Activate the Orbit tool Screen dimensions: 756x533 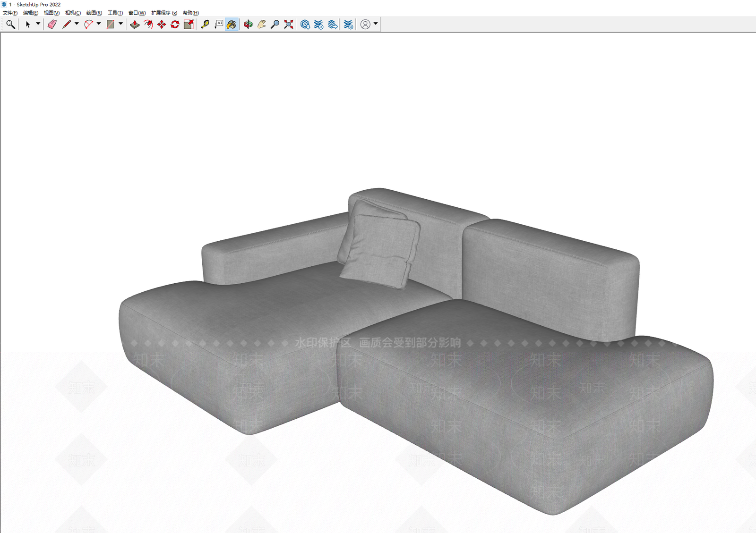coord(248,25)
